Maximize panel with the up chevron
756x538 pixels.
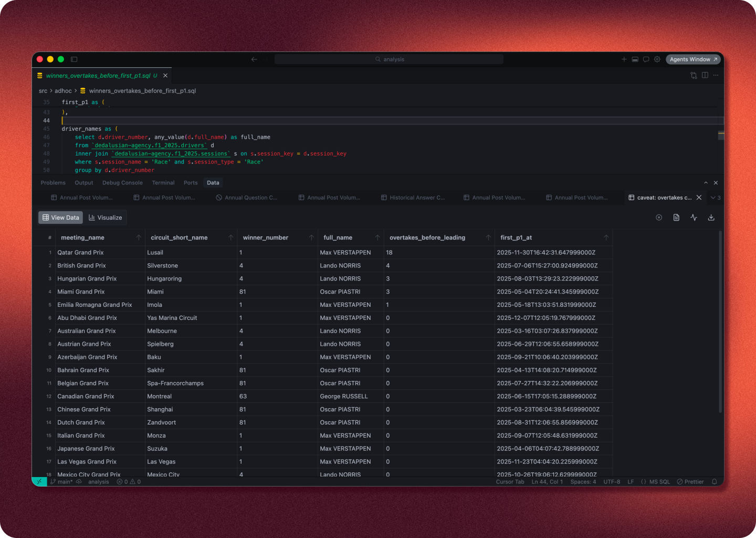[706, 183]
